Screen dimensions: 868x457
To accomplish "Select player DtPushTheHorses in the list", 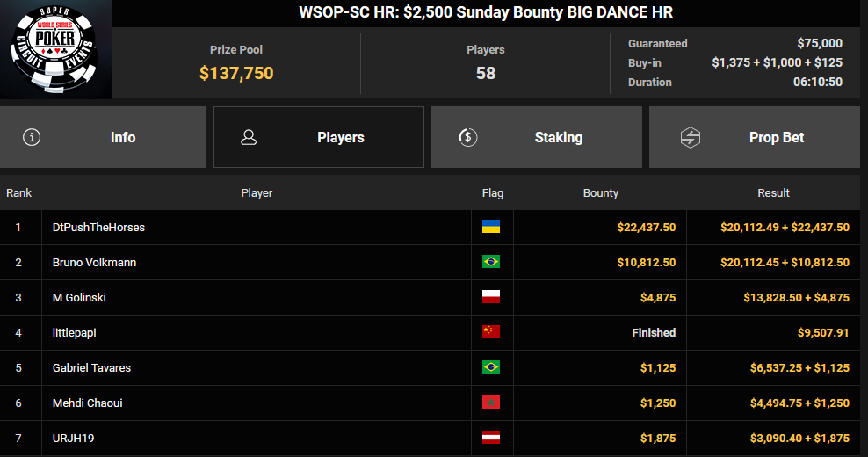I will (x=98, y=227).
